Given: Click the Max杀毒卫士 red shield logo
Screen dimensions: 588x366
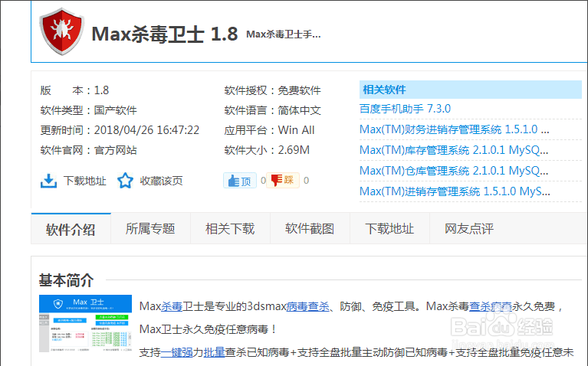Looking at the screenshot, I should coord(61,32).
